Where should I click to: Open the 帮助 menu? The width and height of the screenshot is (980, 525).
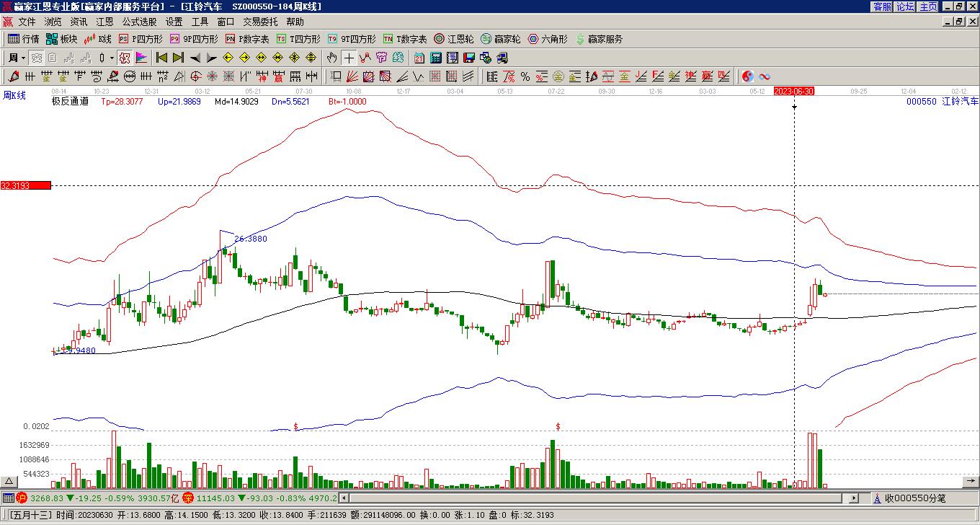pyautogui.click(x=295, y=22)
